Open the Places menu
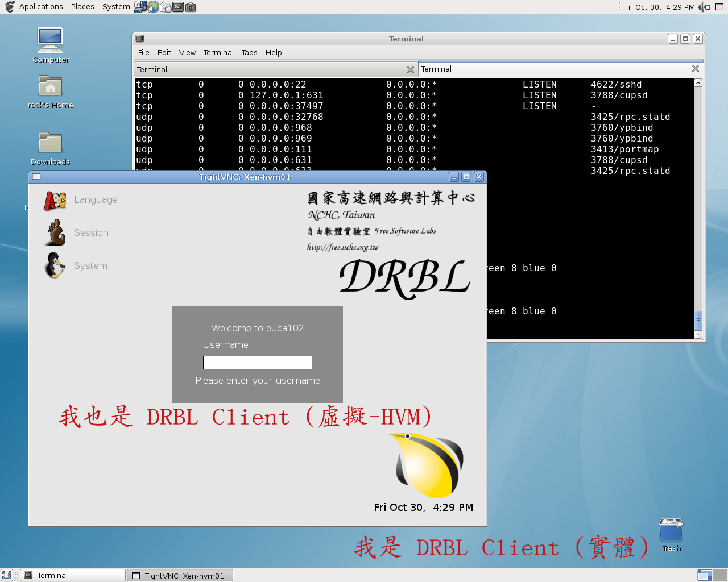Viewport: 728px width, 582px height. click(x=82, y=7)
